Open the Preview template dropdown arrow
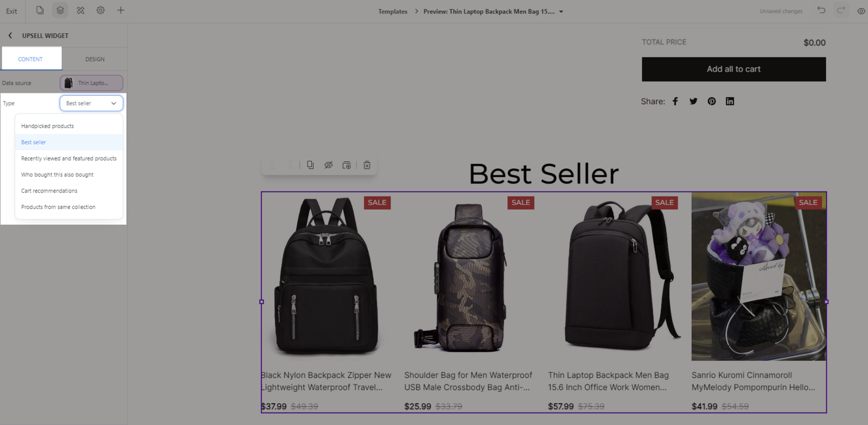The width and height of the screenshot is (868, 425). tap(561, 11)
